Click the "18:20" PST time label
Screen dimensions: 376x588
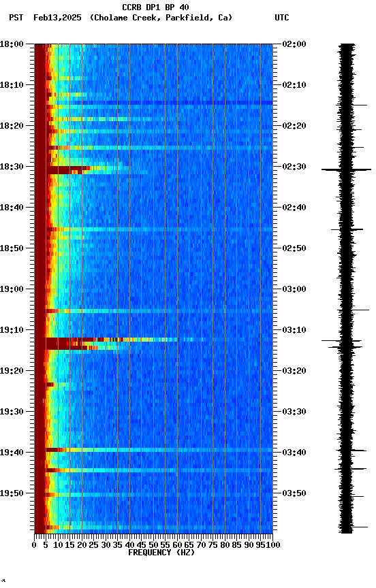pyautogui.click(x=12, y=126)
